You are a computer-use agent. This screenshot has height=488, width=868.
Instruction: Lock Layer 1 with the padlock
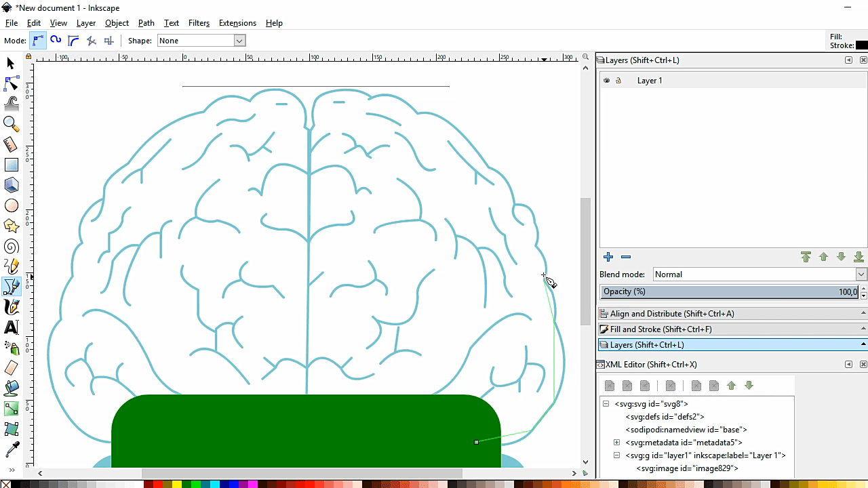tap(619, 80)
